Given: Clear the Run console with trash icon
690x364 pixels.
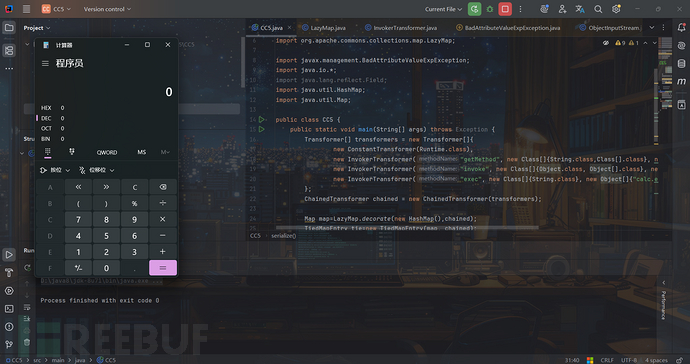Looking at the screenshot, I should [x=27, y=342].
